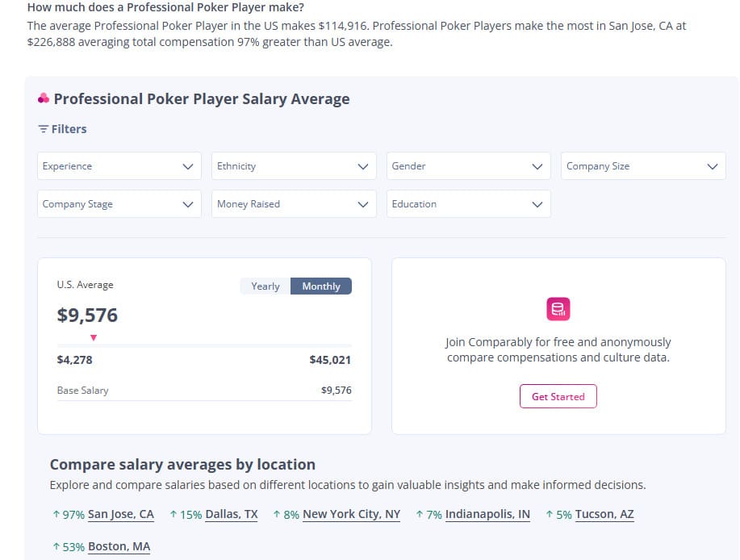Image resolution: width=740 pixels, height=560 pixels.
Task: Click the pink database icon above the Join text
Action: pyautogui.click(x=558, y=308)
